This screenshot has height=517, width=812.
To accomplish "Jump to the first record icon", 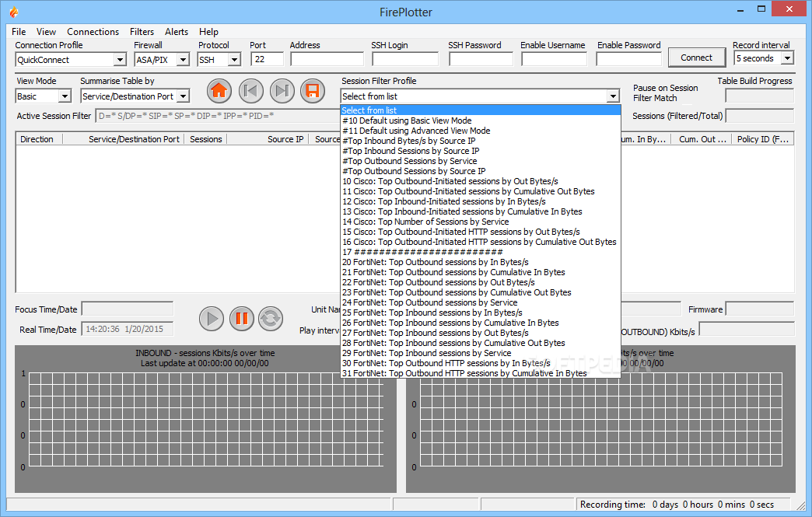I will coord(250,91).
